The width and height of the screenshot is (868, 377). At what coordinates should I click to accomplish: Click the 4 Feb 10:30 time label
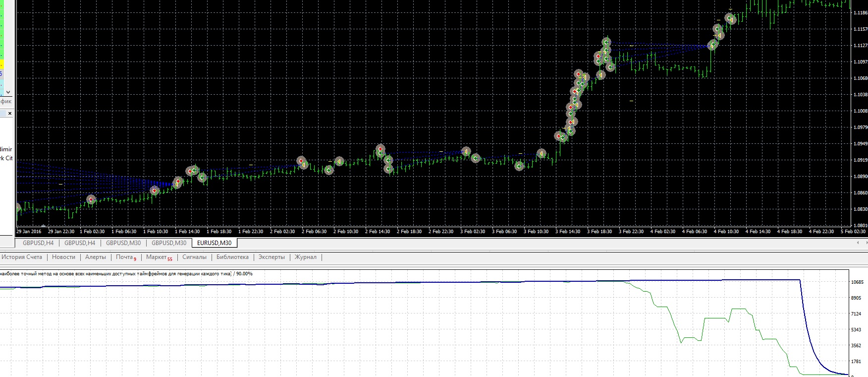click(726, 232)
